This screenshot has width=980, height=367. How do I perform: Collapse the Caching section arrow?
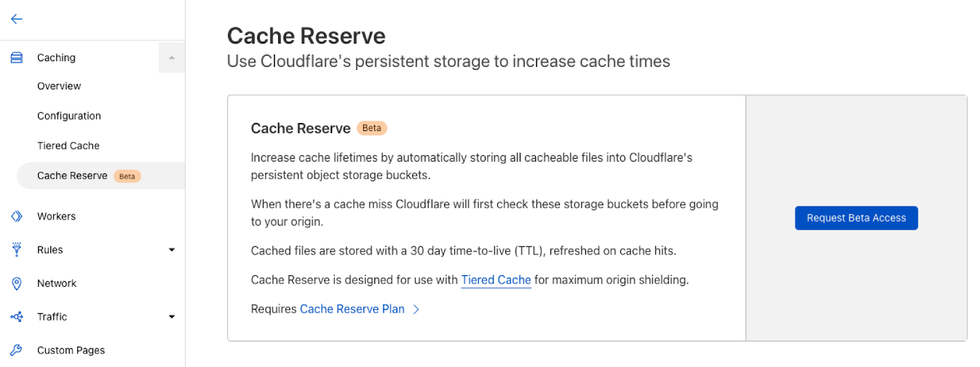click(x=171, y=58)
